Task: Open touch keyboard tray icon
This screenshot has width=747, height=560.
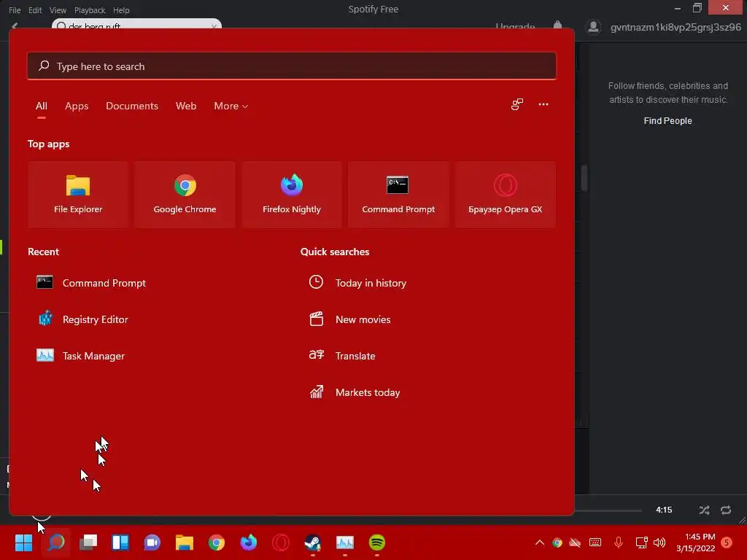Action: 595,542
